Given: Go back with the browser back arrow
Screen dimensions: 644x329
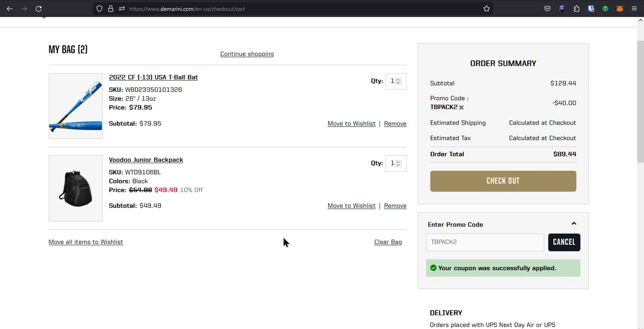Looking at the screenshot, I should pos(9,9).
